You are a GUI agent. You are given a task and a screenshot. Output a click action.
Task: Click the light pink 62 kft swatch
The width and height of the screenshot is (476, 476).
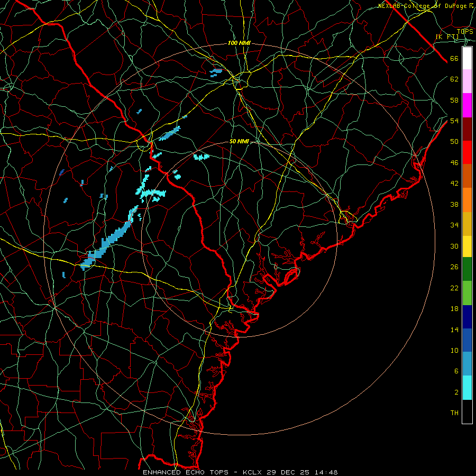pos(467,81)
